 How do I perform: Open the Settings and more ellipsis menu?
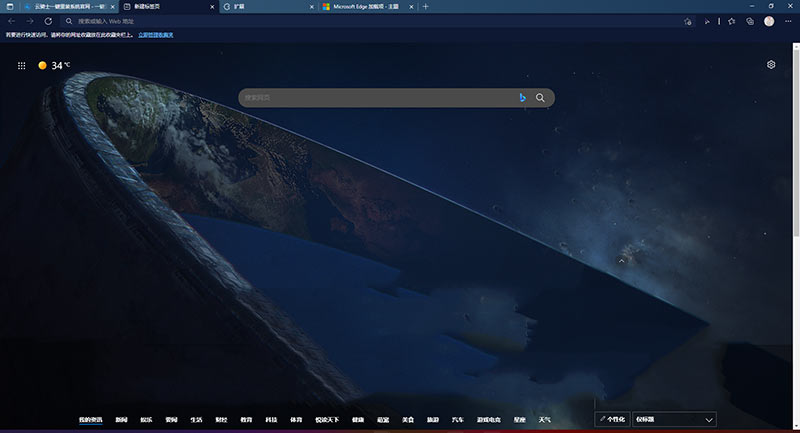tap(788, 21)
